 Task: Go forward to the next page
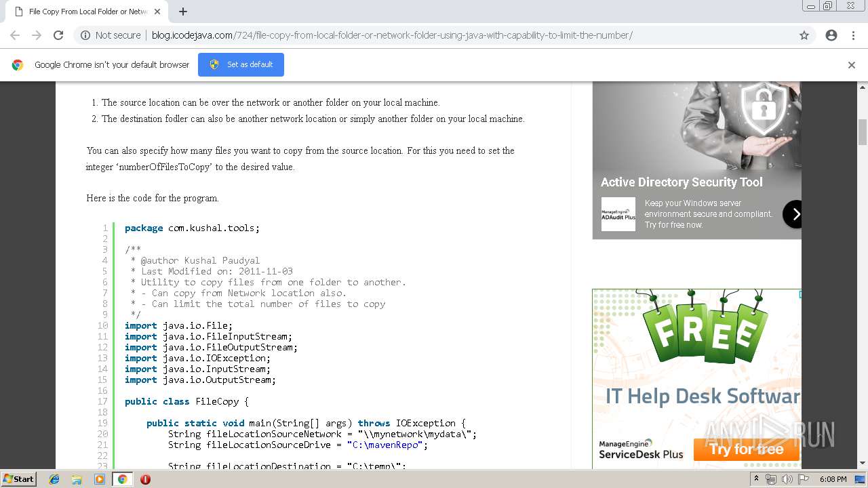coord(37,35)
